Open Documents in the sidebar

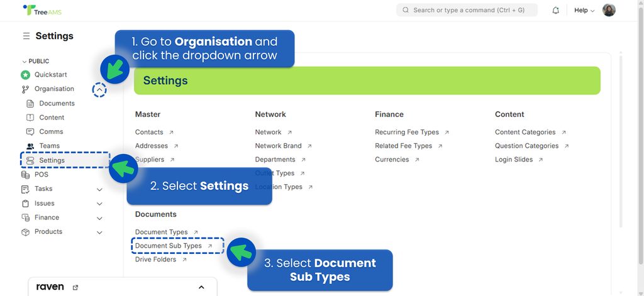coord(57,104)
